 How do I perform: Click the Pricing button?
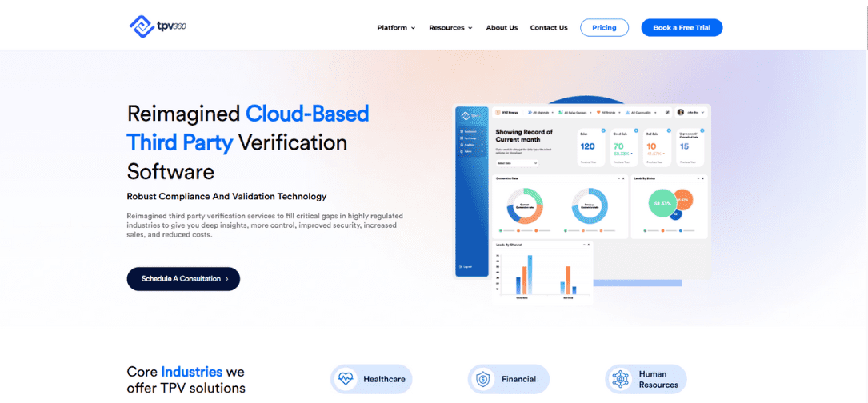pos(604,27)
